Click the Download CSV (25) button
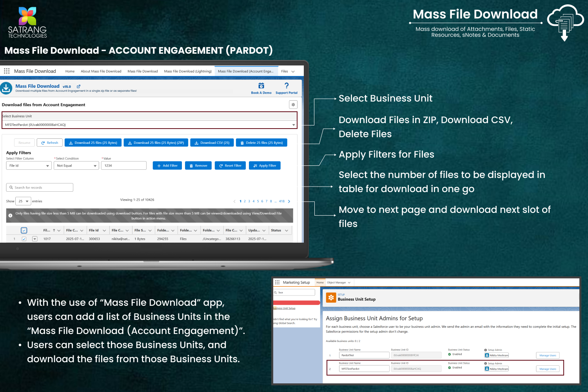 (212, 143)
